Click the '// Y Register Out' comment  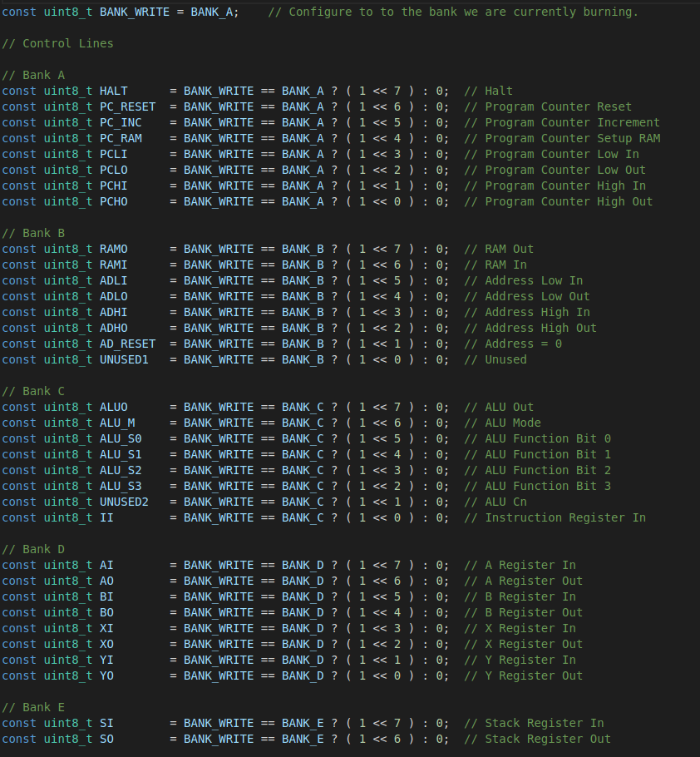[524, 675]
